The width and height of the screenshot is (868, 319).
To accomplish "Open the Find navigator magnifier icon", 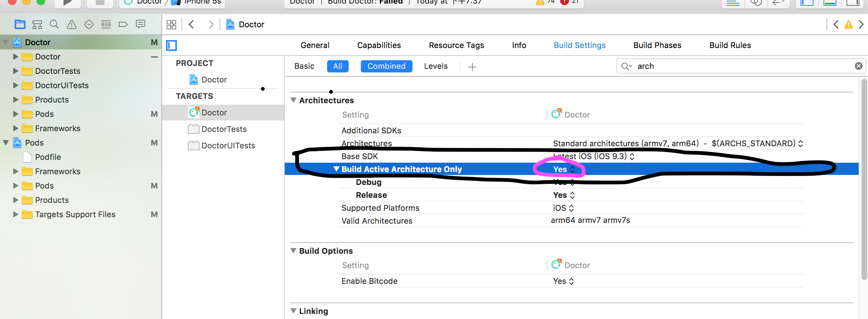I will coord(54,24).
